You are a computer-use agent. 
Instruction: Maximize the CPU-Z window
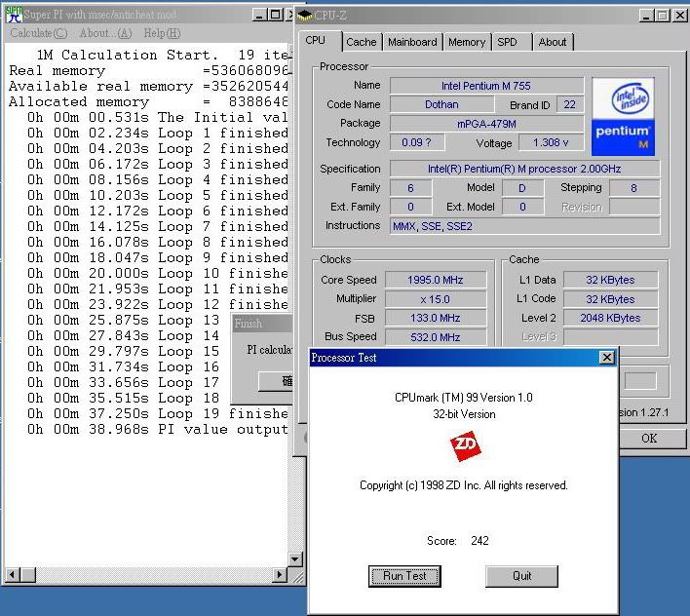662,16
